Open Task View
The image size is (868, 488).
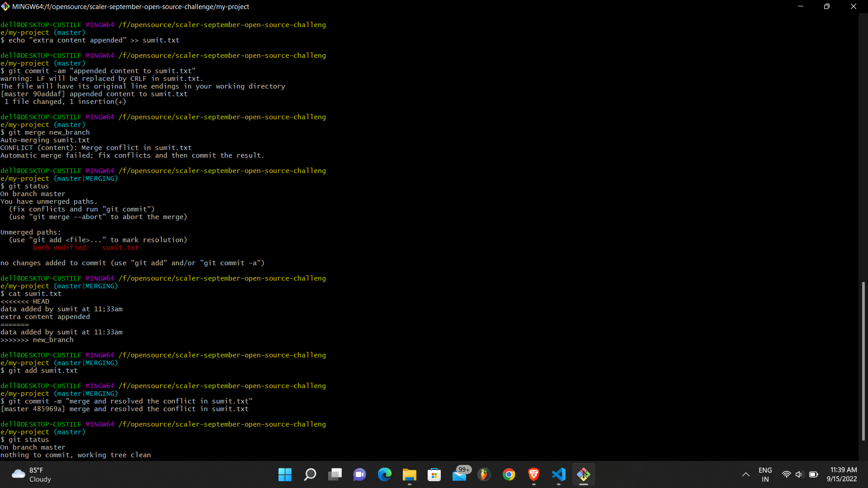pos(335,475)
